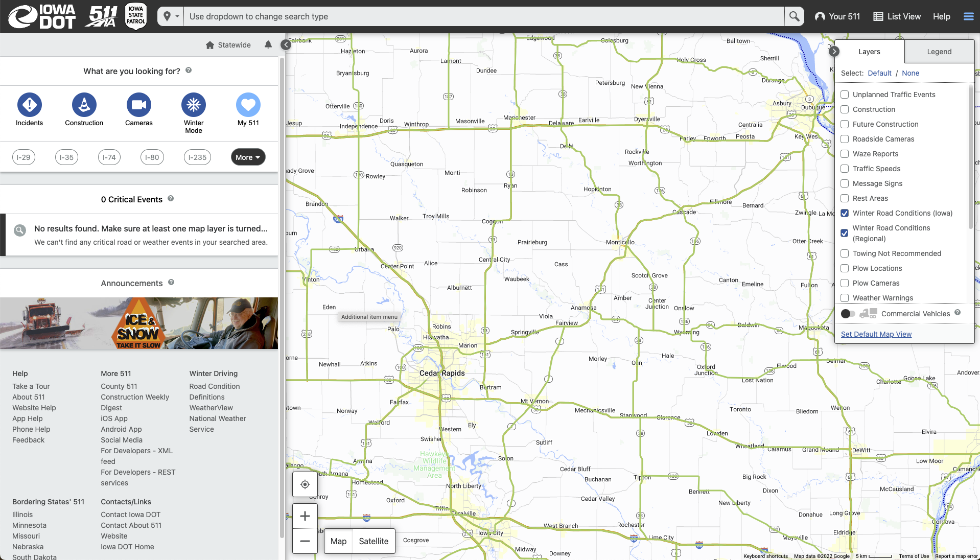Click the search magnifying glass icon
The image size is (980, 560).
794,16
